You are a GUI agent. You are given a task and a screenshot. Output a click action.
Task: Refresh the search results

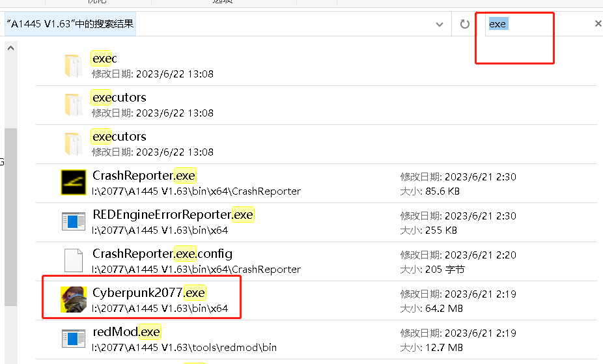click(x=464, y=24)
